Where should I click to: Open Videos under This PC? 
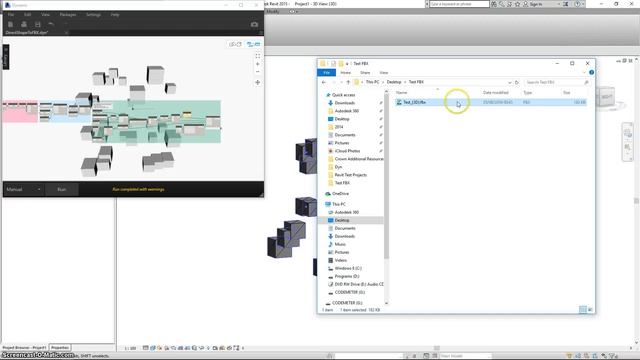[x=340, y=260]
